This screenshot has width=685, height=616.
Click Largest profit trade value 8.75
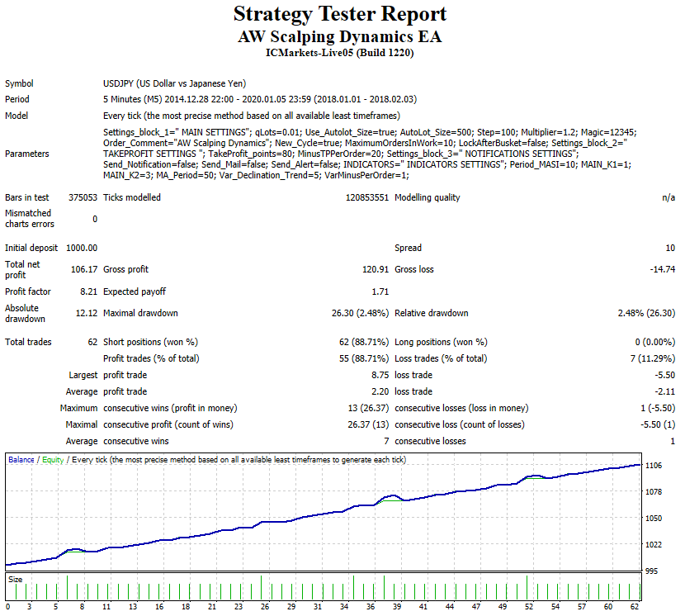coord(380,375)
